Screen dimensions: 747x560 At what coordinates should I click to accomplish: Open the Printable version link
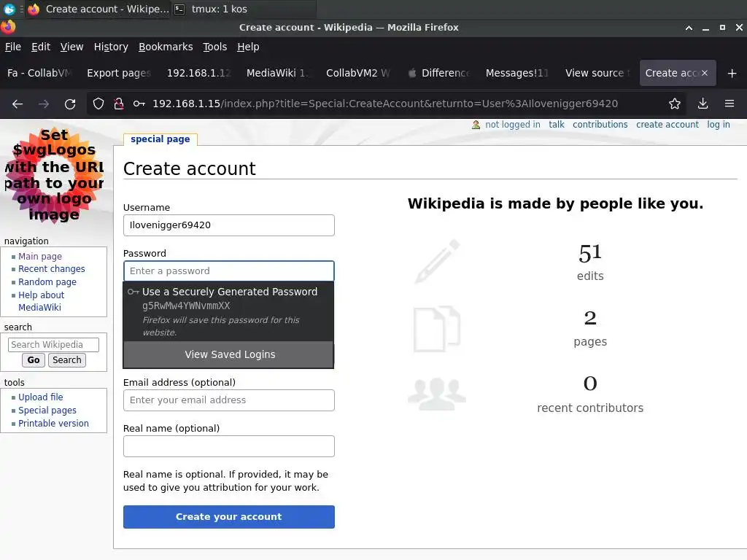(x=53, y=424)
